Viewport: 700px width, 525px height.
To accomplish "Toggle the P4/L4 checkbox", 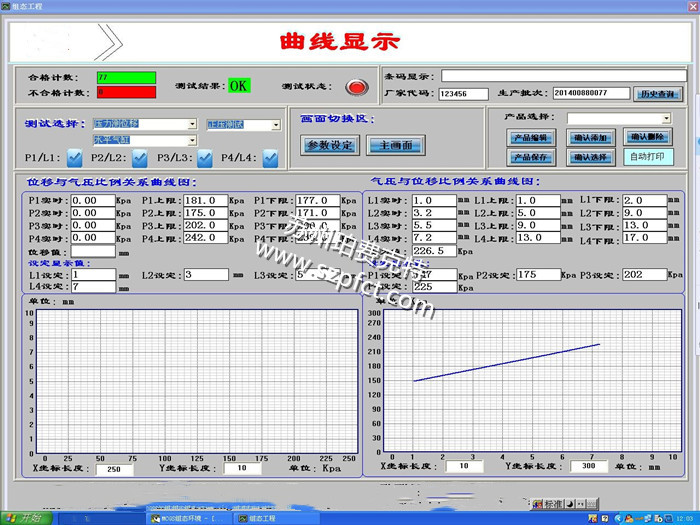I will tap(270, 157).
